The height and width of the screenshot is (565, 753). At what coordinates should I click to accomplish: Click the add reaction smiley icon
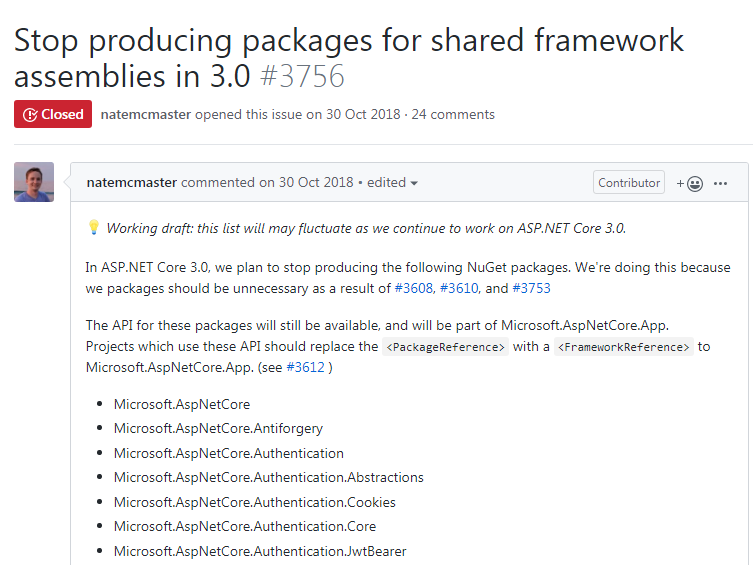pos(690,183)
